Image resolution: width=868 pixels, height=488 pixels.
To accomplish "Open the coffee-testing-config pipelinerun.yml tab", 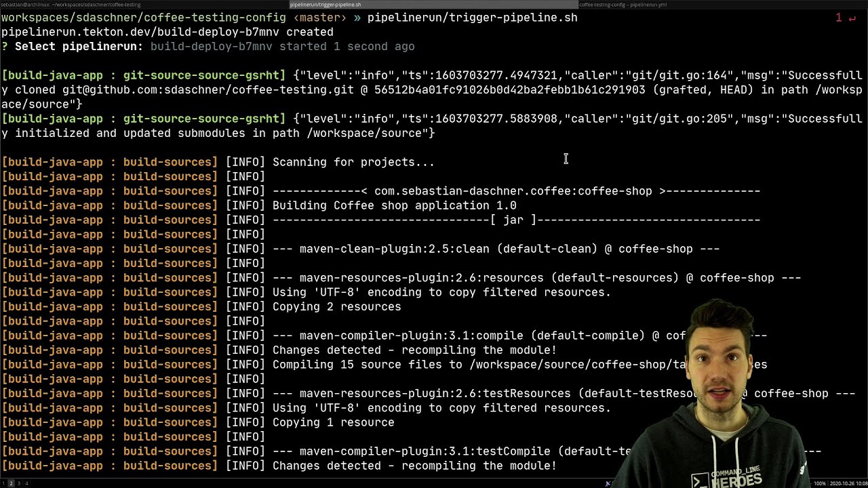I will (623, 5).
